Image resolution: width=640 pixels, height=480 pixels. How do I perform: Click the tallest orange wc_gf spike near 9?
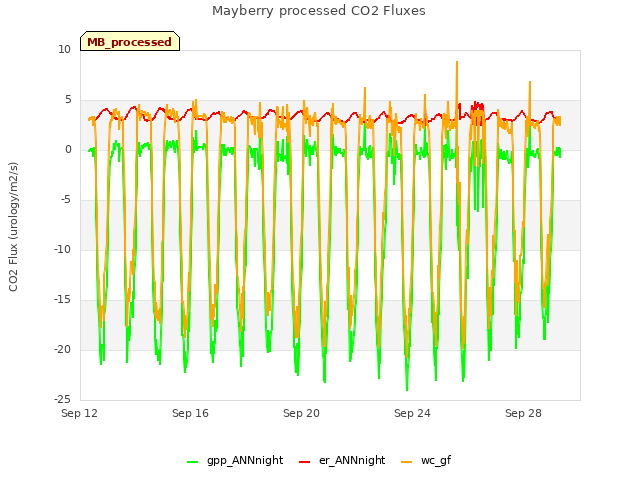457,62
